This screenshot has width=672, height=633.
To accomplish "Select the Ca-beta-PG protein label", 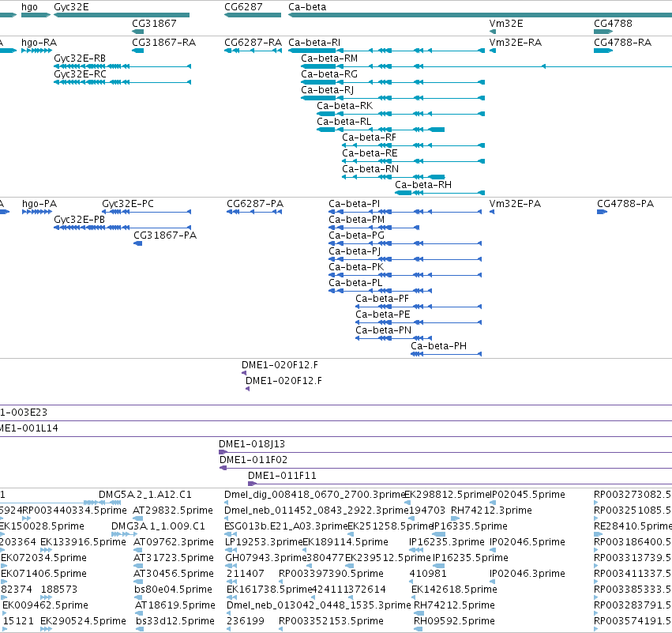I will [357, 235].
